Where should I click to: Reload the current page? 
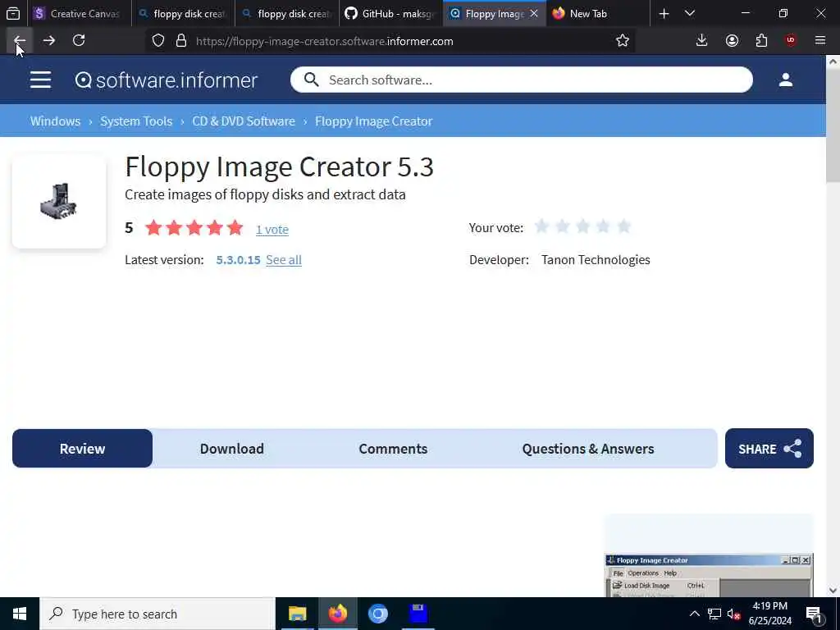(x=79, y=41)
